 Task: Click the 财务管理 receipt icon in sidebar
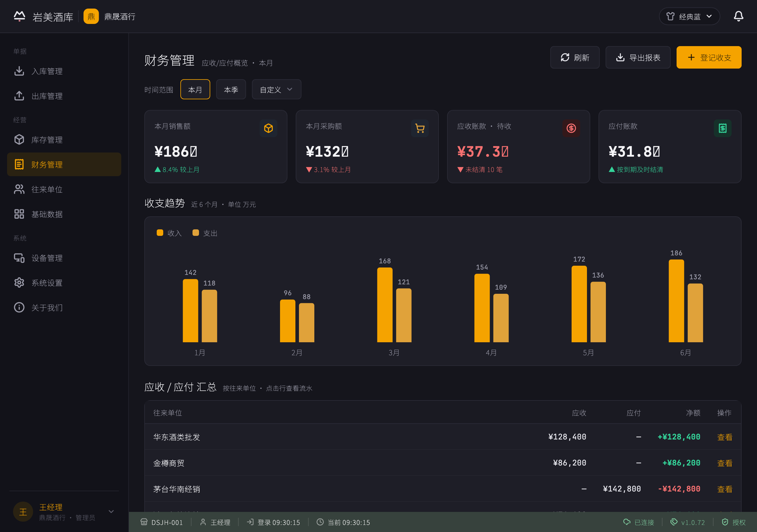19,164
